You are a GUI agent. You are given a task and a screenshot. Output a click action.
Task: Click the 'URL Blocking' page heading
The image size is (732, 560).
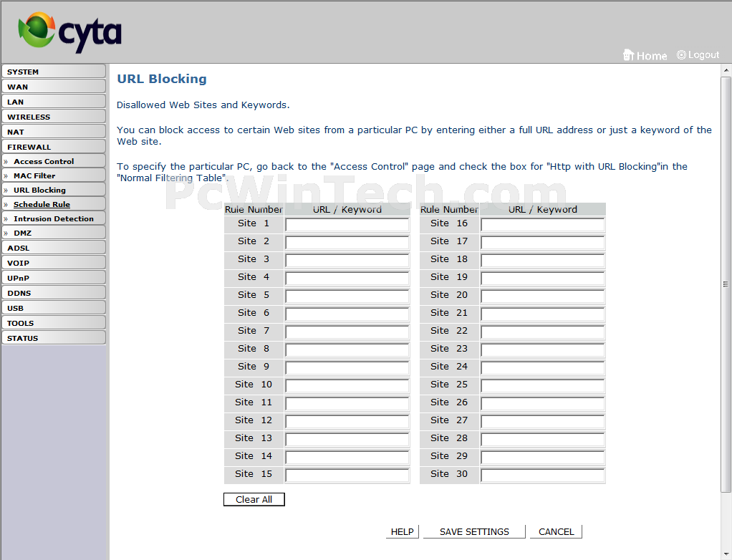(162, 79)
